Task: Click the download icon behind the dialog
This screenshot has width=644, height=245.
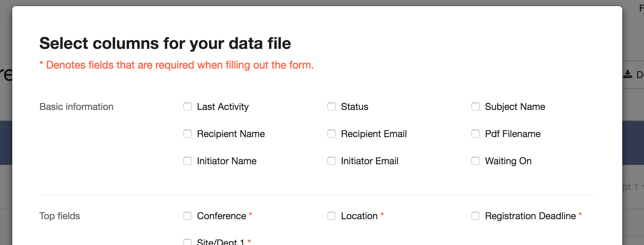Action: pos(628,74)
